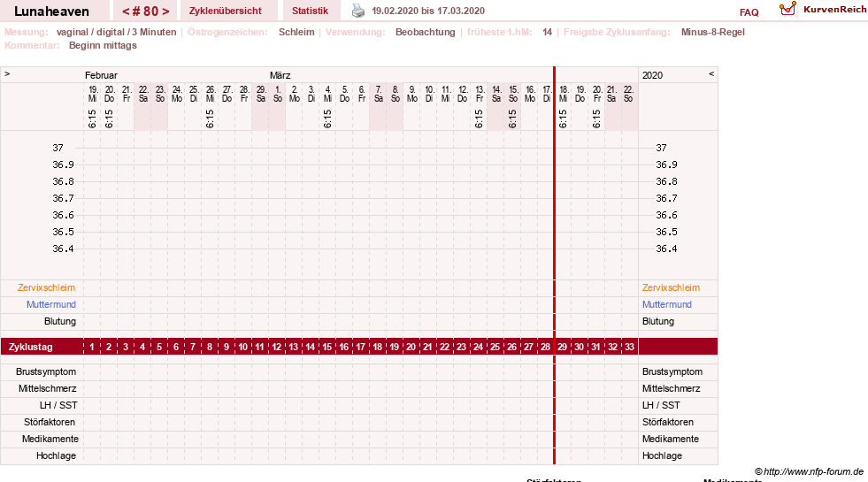868x482 pixels.
Task: Click the 6:15 time under 4. Mi
Action: point(327,119)
